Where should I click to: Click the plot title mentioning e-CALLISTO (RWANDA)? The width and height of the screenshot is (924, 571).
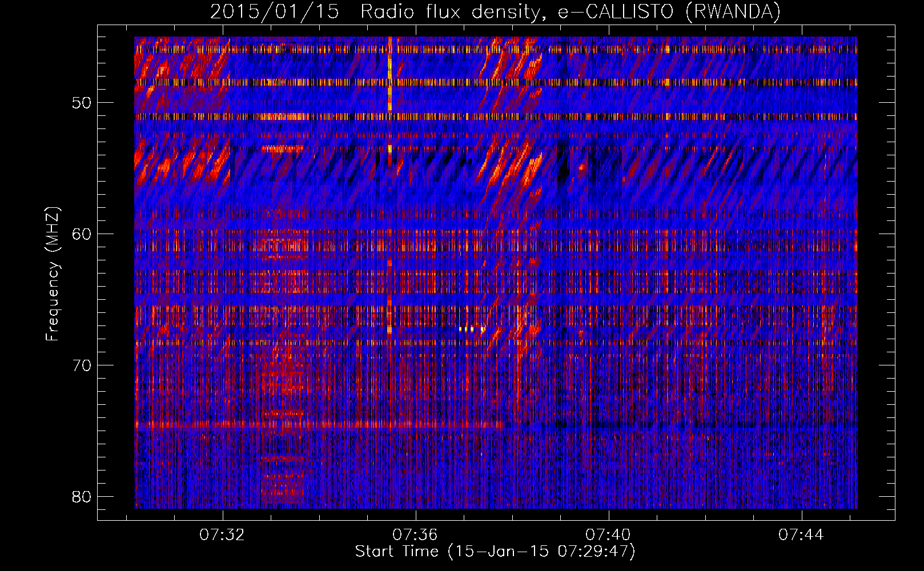click(495, 11)
